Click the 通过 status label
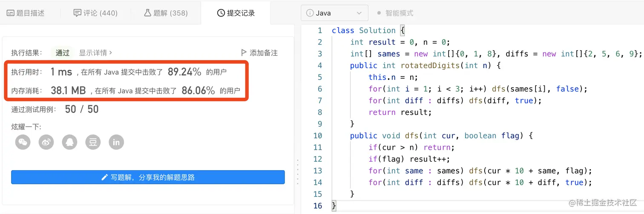 click(x=63, y=53)
